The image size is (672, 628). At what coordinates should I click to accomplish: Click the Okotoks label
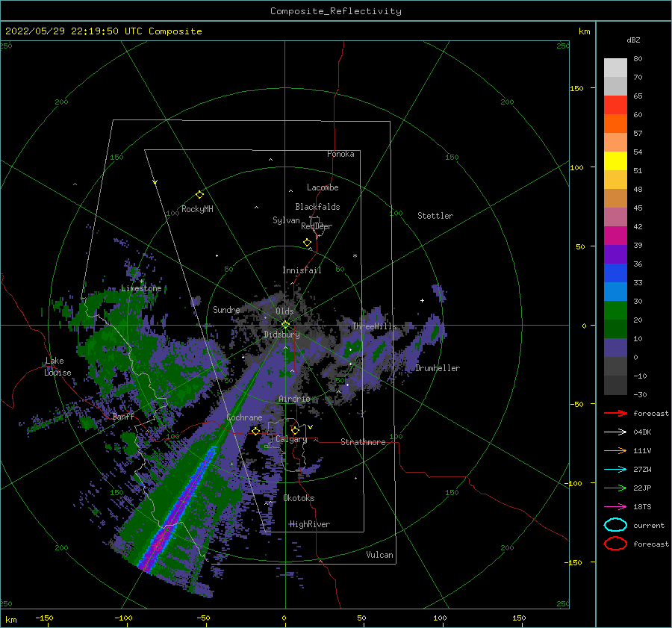(x=299, y=498)
